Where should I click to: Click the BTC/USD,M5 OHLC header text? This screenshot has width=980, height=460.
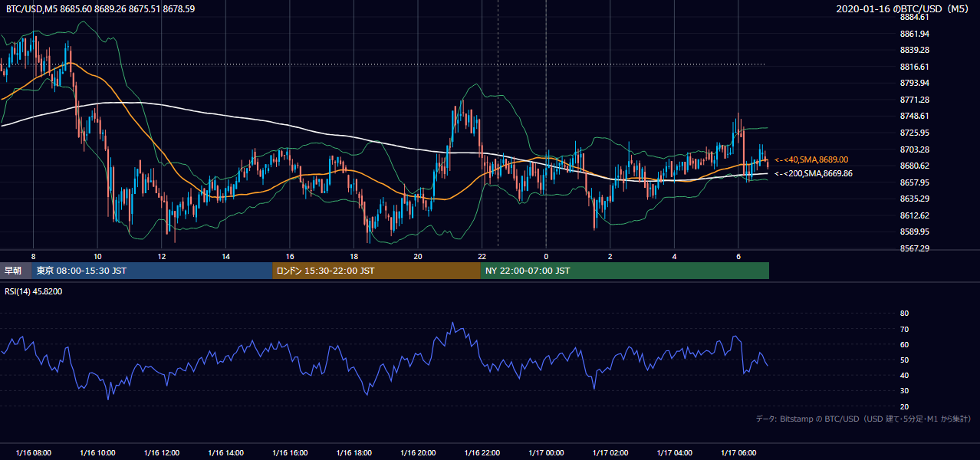click(x=100, y=9)
